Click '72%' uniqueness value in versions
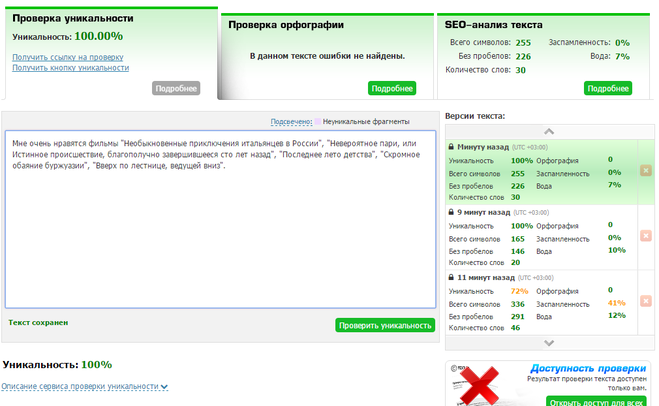The width and height of the screenshot is (659, 406). click(519, 291)
